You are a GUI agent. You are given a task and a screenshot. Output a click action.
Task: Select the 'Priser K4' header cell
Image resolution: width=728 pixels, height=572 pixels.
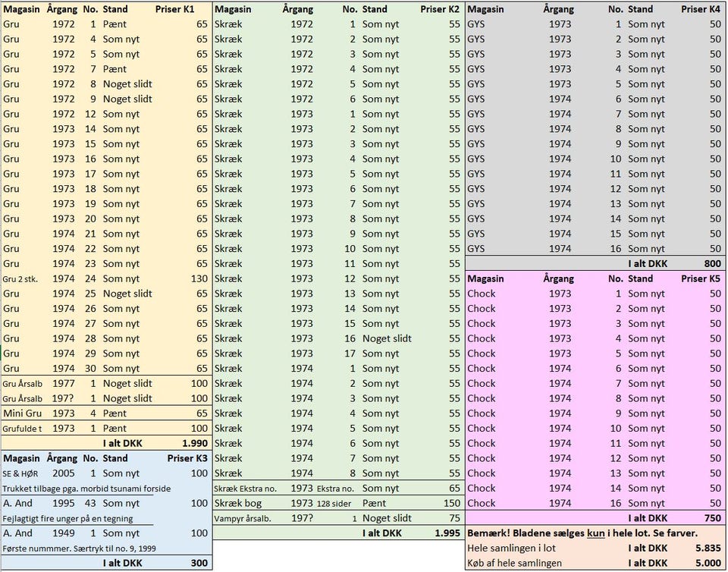pyautogui.click(x=701, y=9)
